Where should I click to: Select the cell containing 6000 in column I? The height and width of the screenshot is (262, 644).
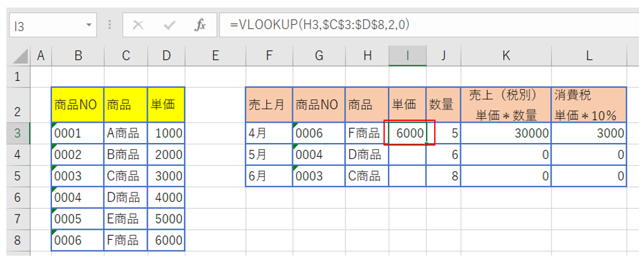[x=406, y=134]
